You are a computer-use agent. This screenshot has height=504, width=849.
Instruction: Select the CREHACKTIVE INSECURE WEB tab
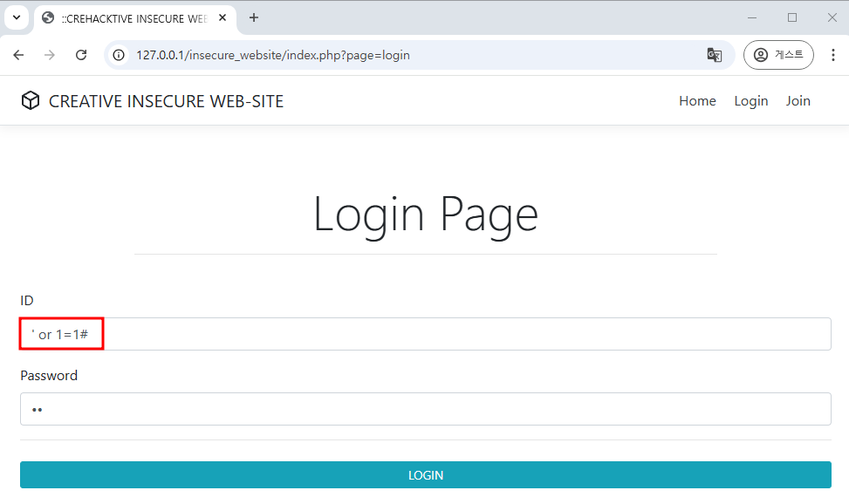(x=135, y=18)
